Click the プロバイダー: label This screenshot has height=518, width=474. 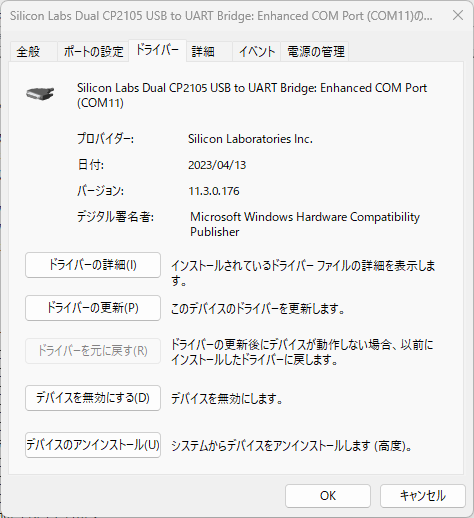pos(105,139)
